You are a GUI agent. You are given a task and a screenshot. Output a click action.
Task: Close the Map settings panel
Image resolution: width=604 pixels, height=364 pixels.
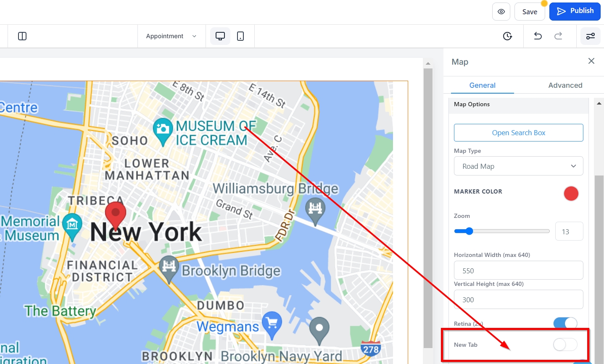pyautogui.click(x=591, y=61)
